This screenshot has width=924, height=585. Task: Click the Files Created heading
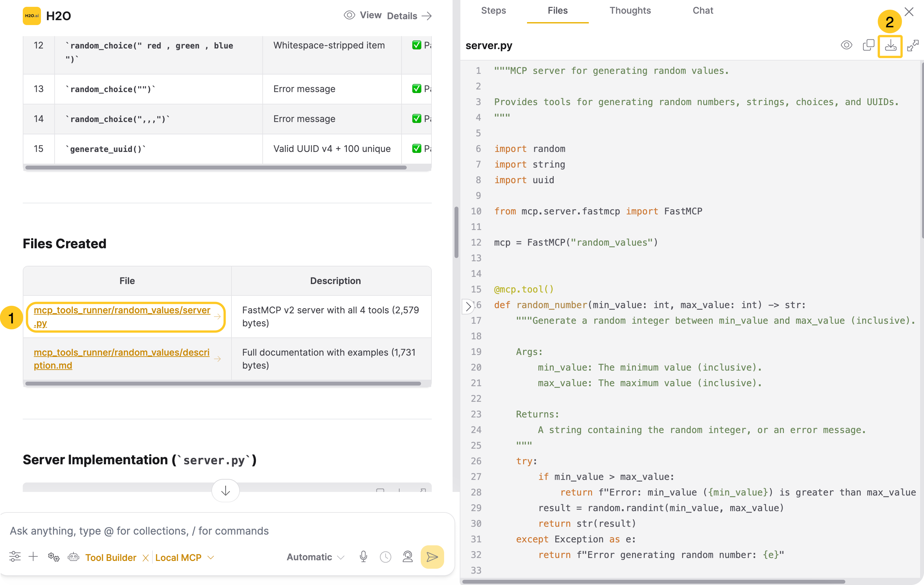point(64,243)
